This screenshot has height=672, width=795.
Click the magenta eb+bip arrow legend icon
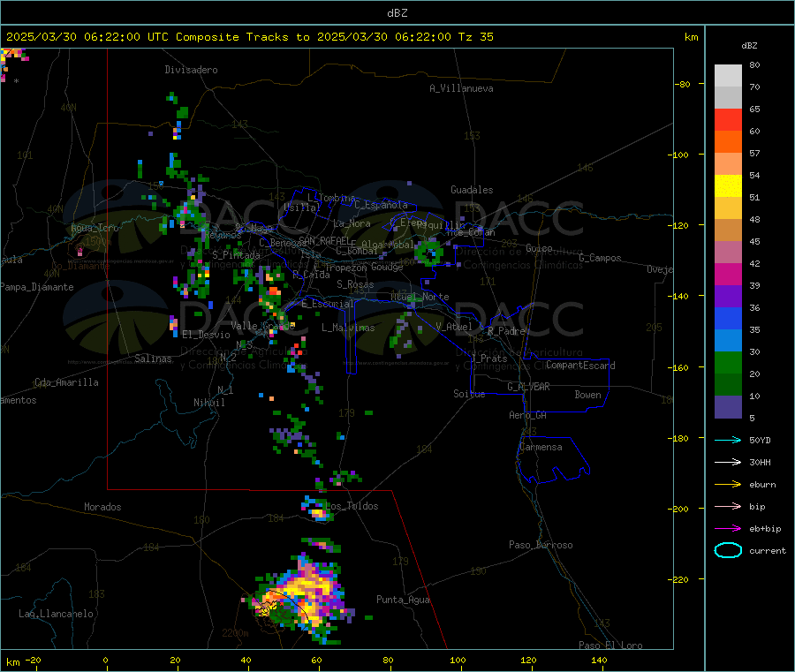pyautogui.click(x=728, y=529)
